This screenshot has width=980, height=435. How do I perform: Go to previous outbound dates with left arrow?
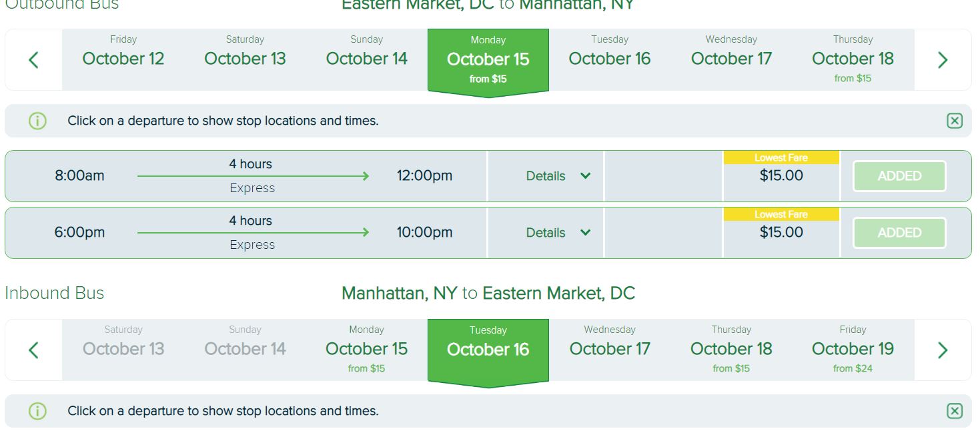[x=33, y=60]
